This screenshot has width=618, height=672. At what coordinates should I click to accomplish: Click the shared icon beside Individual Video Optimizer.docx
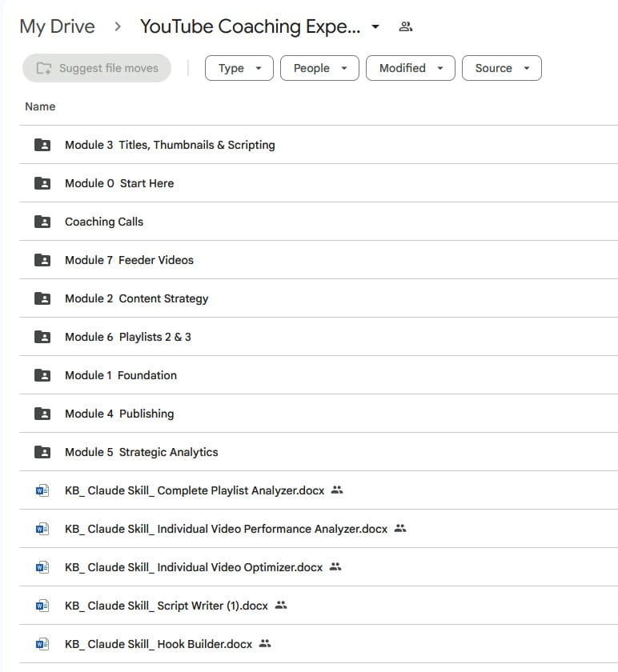(335, 566)
